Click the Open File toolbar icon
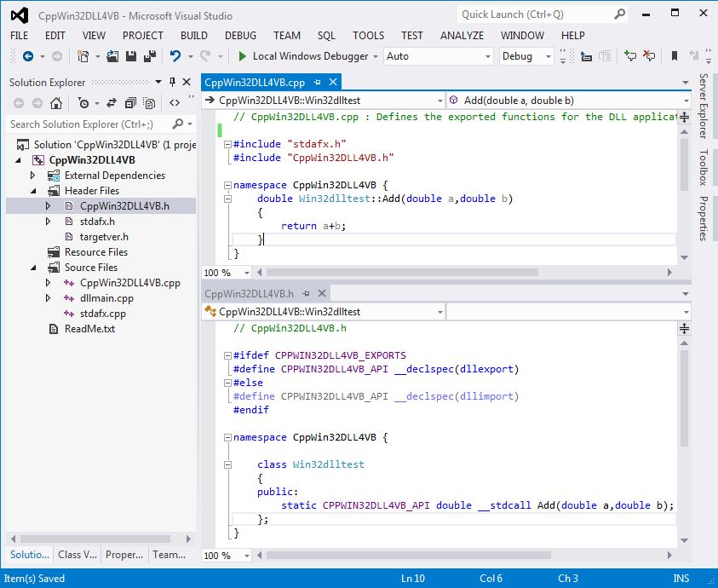Image resolution: width=718 pixels, height=588 pixels. (x=112, y=56)
